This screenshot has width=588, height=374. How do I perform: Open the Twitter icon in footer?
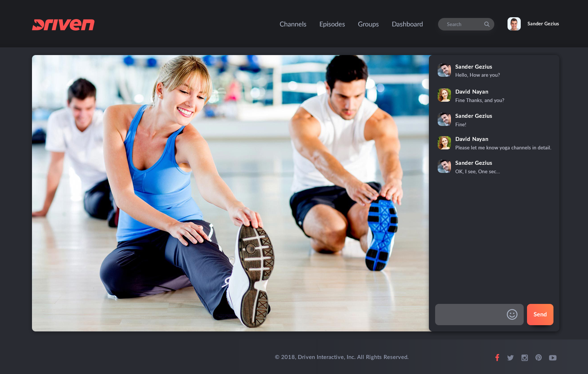[510, 358]
